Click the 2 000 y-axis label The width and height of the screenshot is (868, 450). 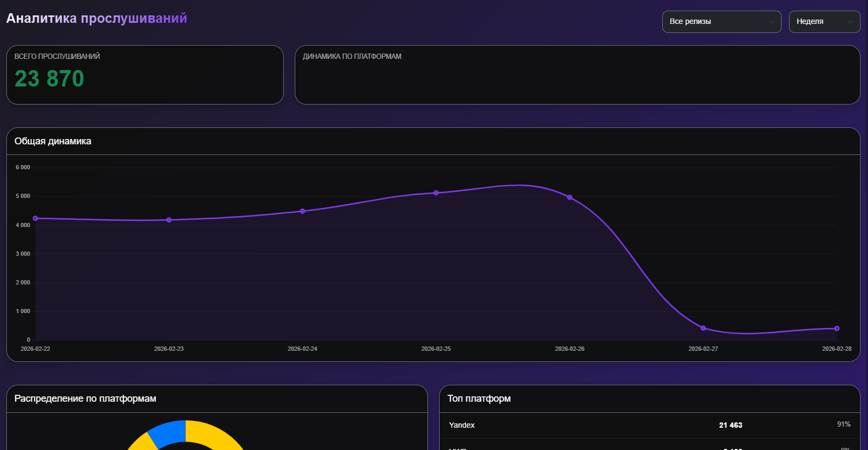[23, 282]
